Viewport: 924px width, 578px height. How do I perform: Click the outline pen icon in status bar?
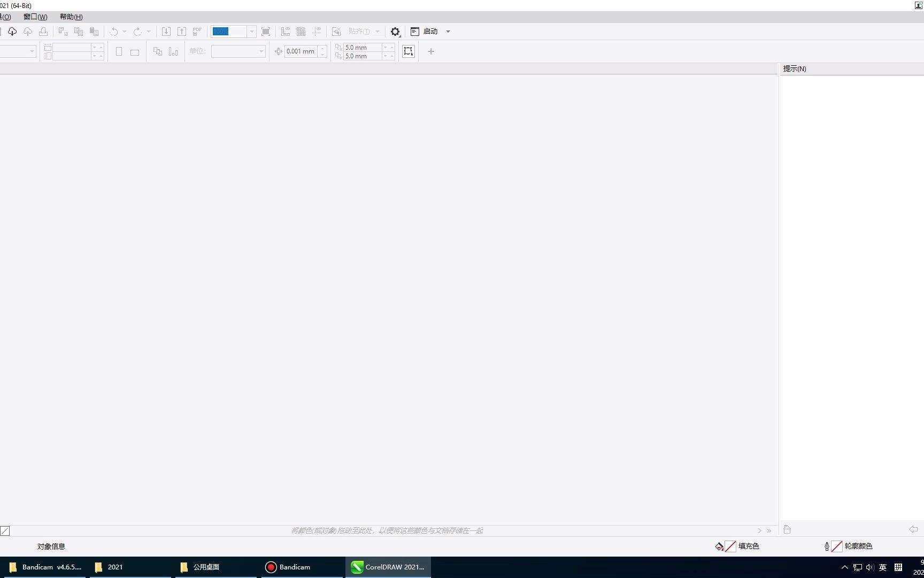pos(827,546)
